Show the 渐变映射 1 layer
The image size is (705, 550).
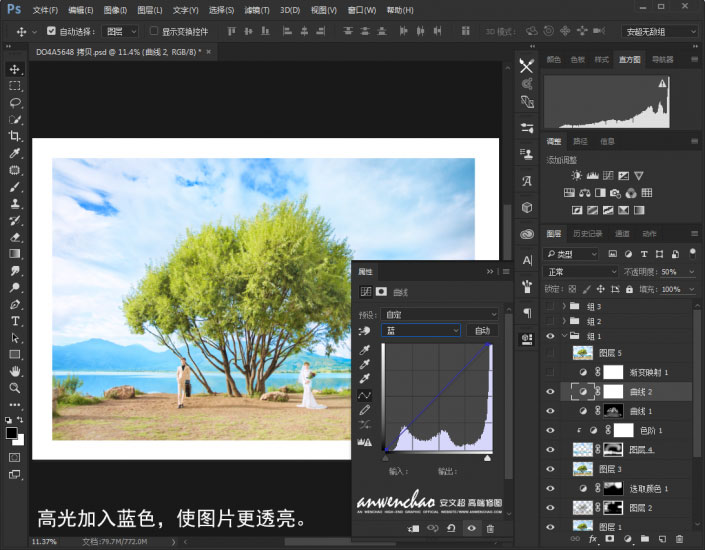[x=550, y=372]
